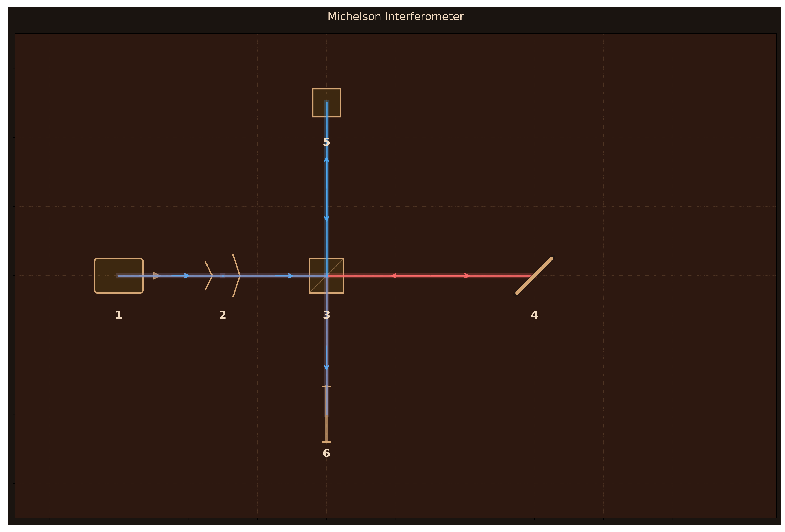Click the blue upward arrow below label 5
The width and height of the screenshot is (785, 532).
point(326,160)
